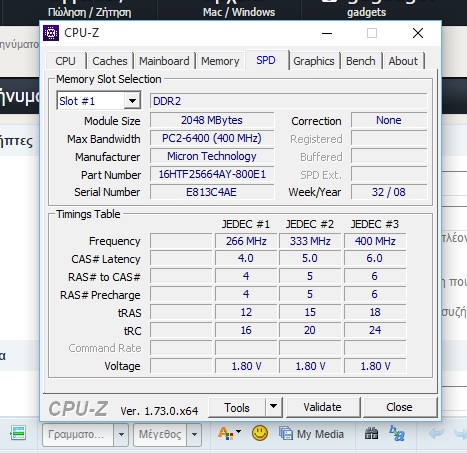Click the DDR2 memory type field

[288, 101]
